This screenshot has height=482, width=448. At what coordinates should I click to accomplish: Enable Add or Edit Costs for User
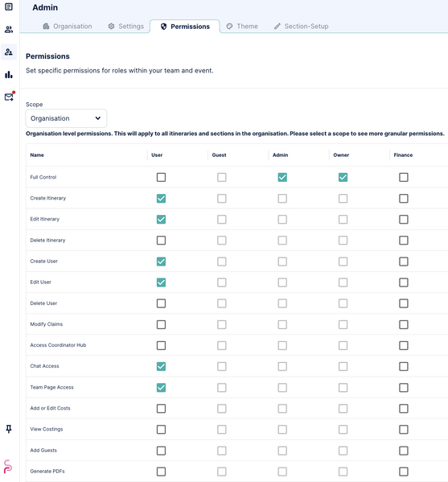point(161,408)
